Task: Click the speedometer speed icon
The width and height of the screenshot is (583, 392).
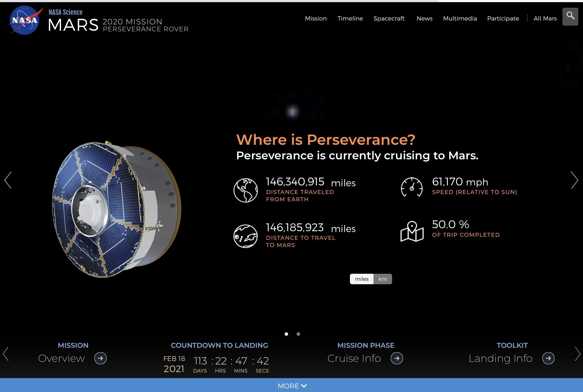Action: (412, 187)
